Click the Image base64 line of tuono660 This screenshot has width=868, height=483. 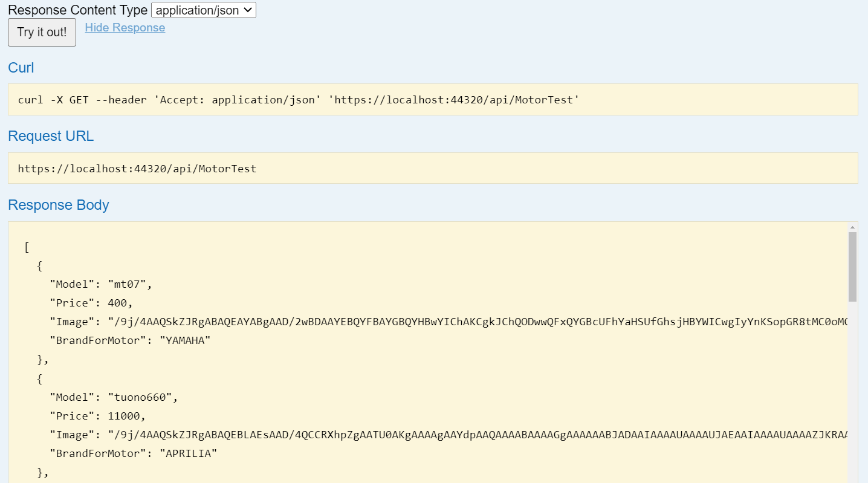pyautogui.click(x=449, y=435)
